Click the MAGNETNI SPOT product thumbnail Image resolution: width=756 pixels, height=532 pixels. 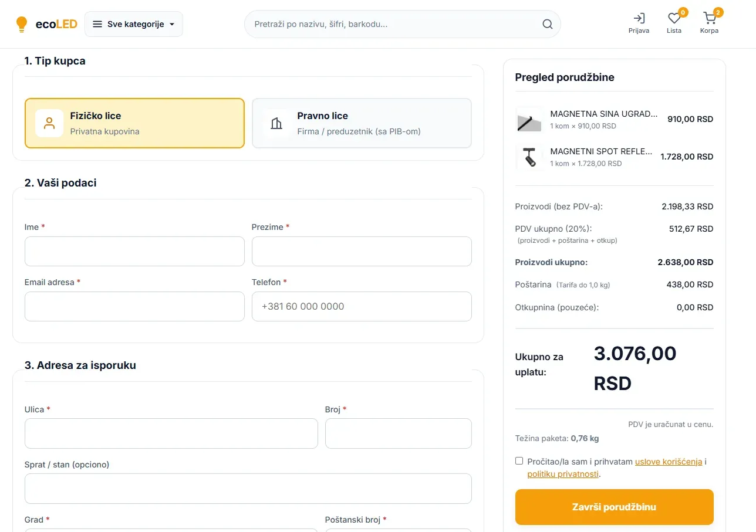click(x=529, y=157)
